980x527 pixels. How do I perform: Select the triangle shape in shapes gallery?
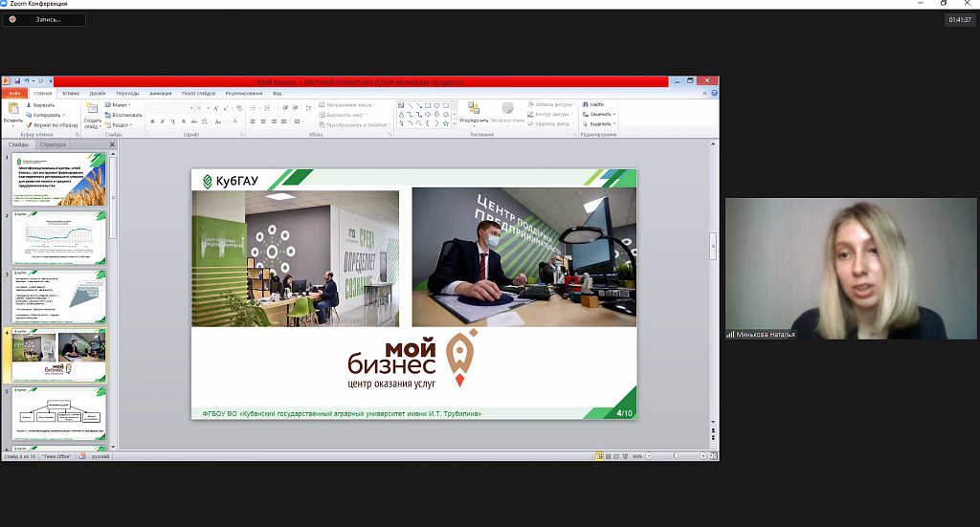pyautogui.click(x=401, y=114)
